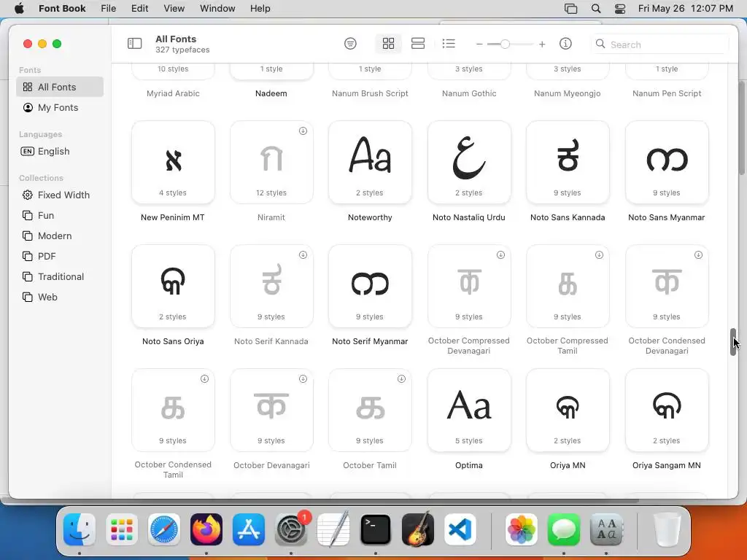Click the Nanum Pen Script font name
The image size is (747, 560).
[667, 93]
